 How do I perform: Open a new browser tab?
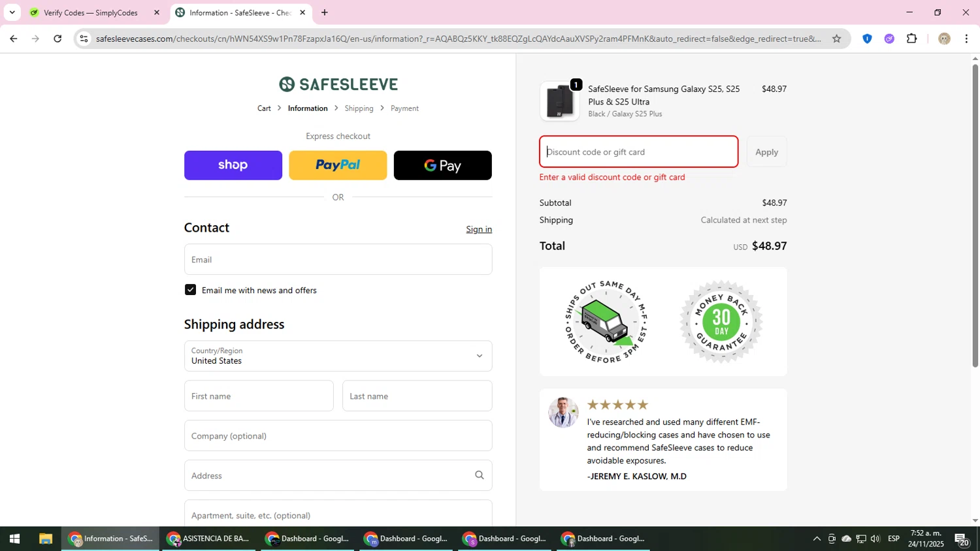tap(325, 12)
